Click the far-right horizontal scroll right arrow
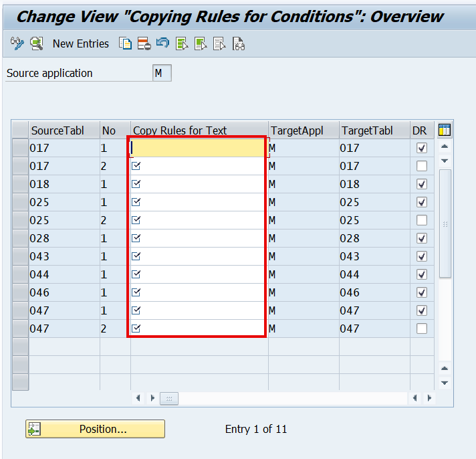 click(x=429, y=398)
